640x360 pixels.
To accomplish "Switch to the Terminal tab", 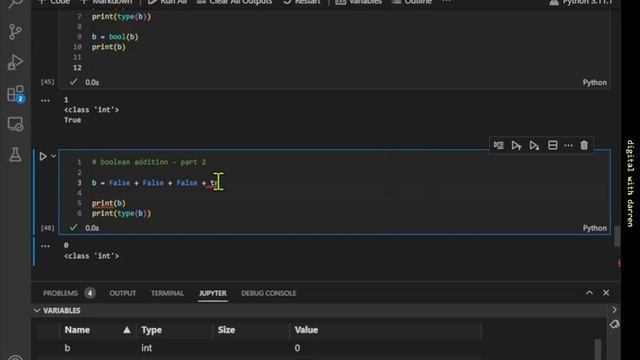I will 167,293.
